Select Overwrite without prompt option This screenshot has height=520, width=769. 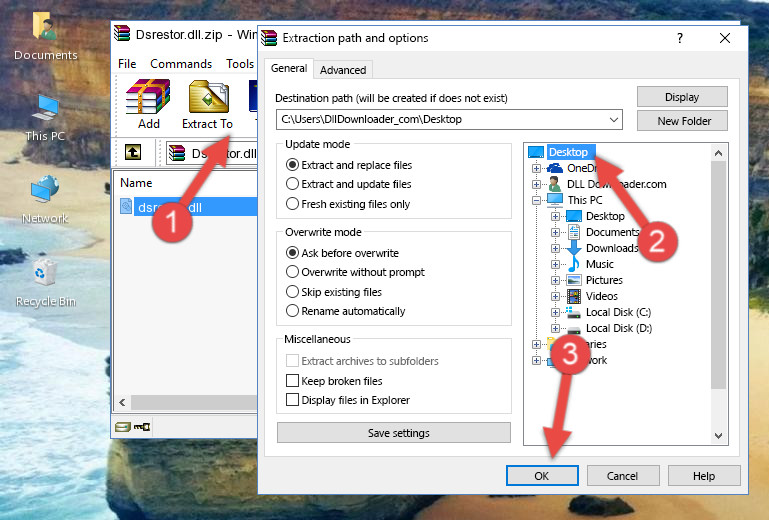292,272
